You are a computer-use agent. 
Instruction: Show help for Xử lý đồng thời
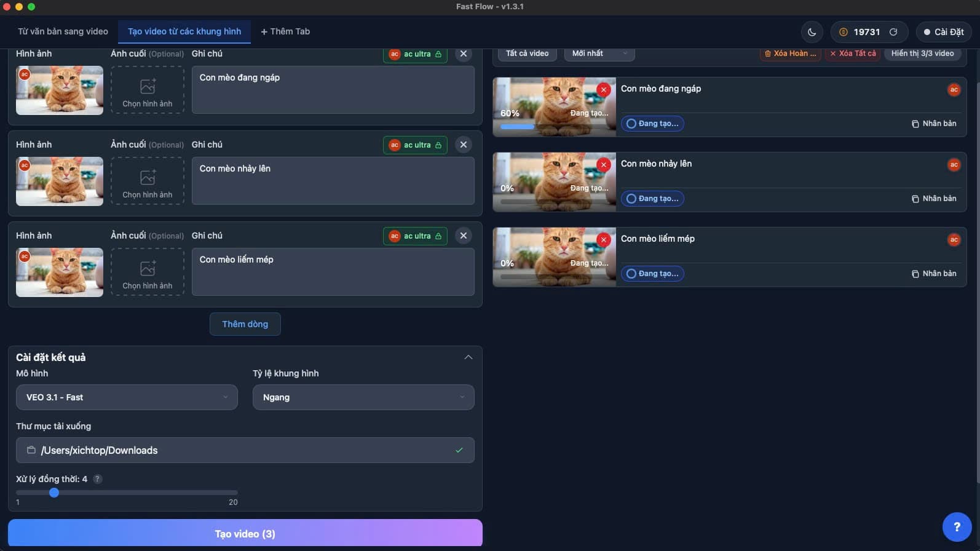97,479
